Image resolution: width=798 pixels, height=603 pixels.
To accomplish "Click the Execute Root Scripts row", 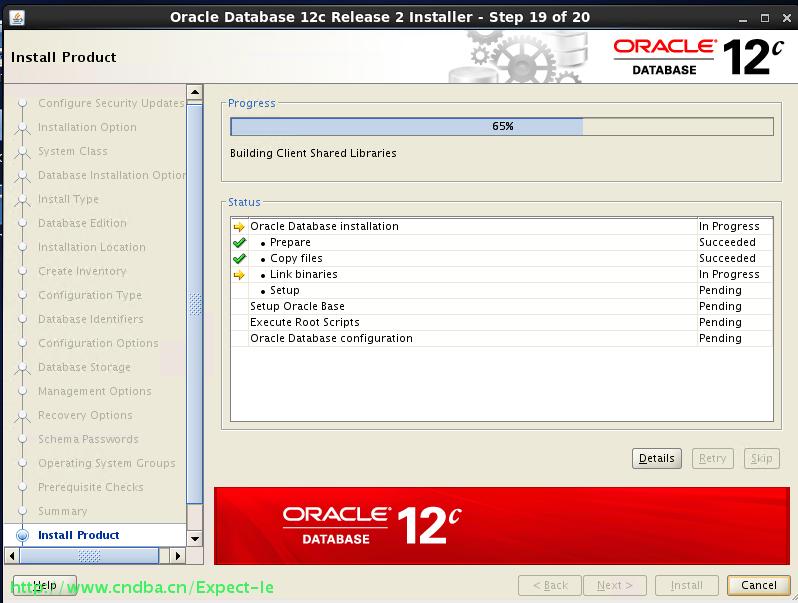I will pos(502,323).
